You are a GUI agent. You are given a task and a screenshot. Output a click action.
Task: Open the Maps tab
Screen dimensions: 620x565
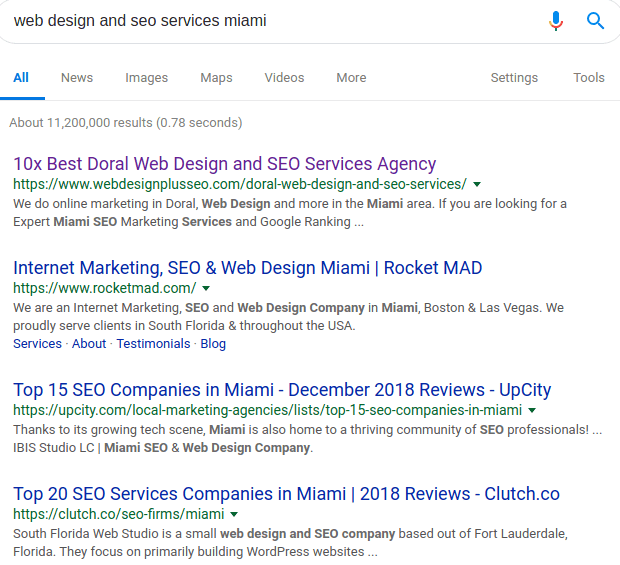[x=216, y=78]
